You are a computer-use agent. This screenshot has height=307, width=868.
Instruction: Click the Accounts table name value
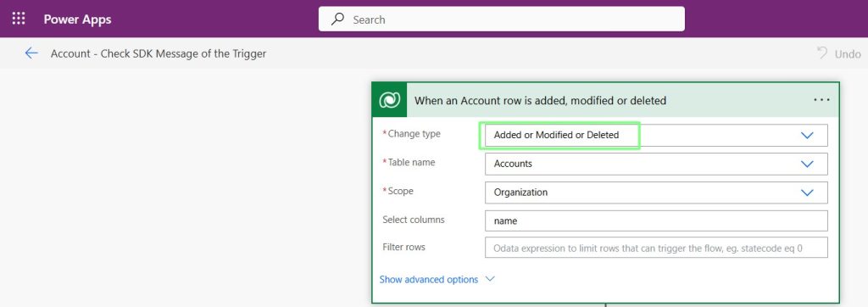pos(513,164)
